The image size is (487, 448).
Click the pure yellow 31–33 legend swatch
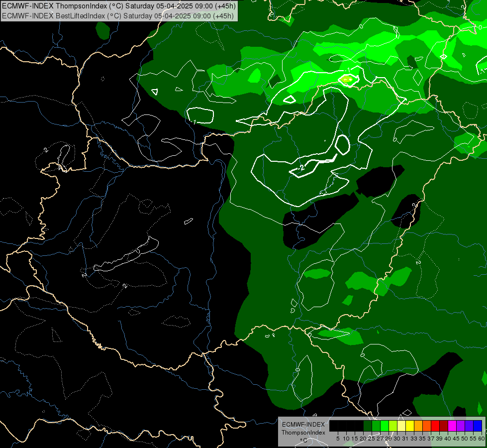click(410, 426)
